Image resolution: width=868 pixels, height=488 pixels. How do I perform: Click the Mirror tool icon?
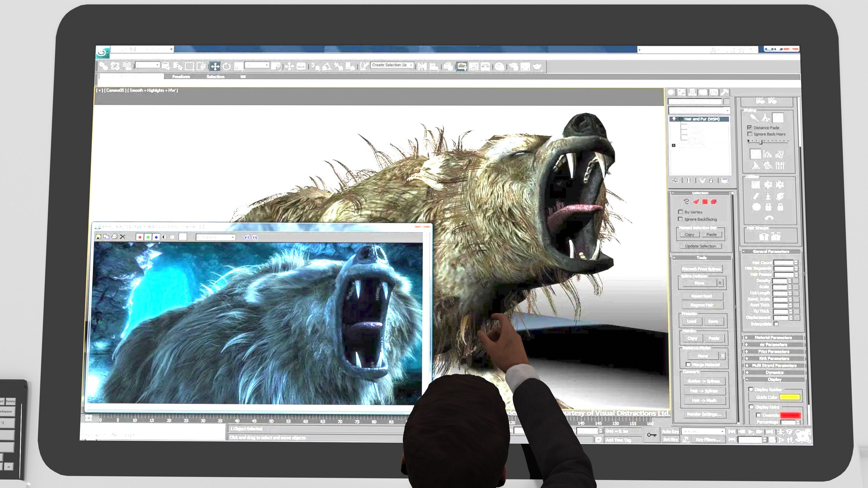pos(422,66)
